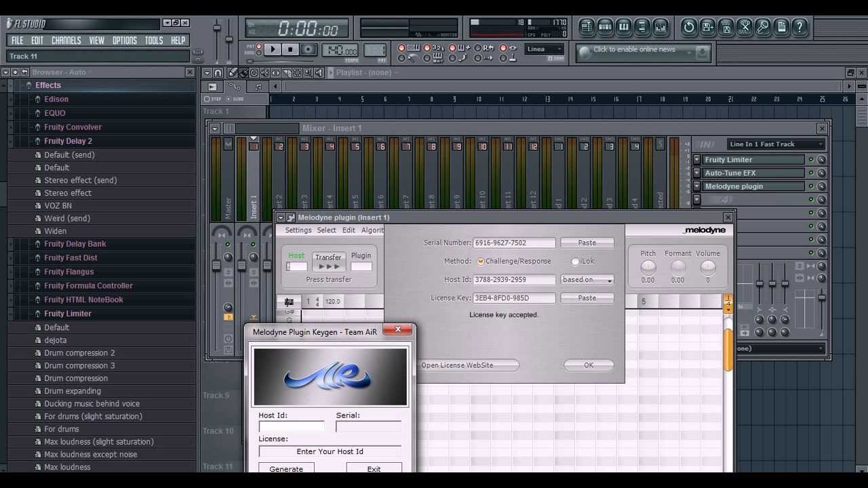Select the magnet snap icon in playlist toolbar
Viewport: 868px width, 488px height.
click(218, 73)
